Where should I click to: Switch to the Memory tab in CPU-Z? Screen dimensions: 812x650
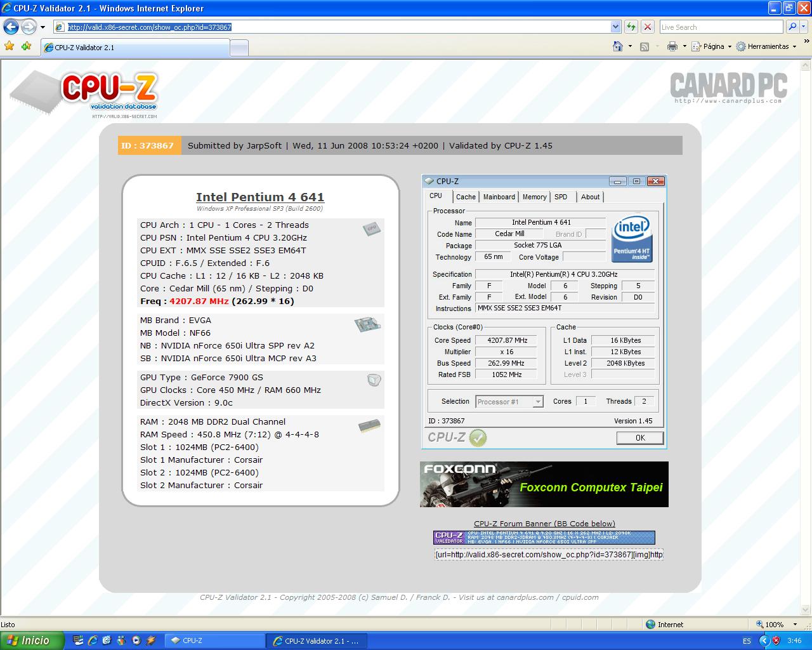535,197
